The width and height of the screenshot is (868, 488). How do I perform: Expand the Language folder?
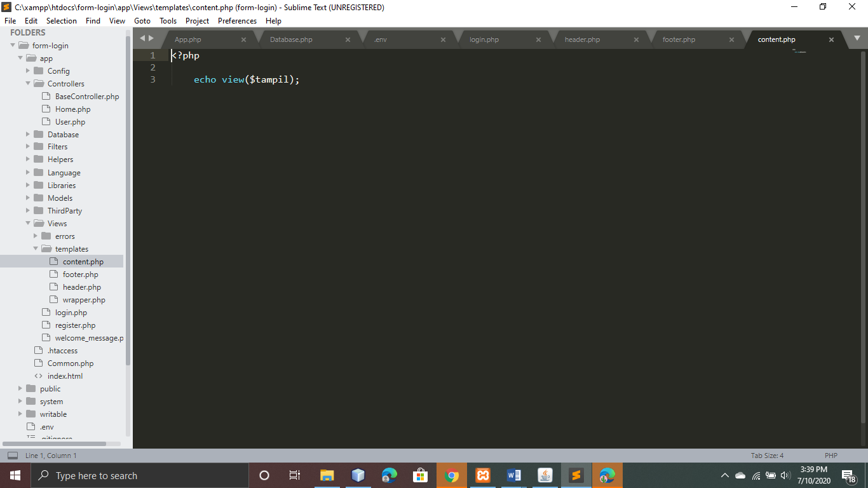click(28, 172)
